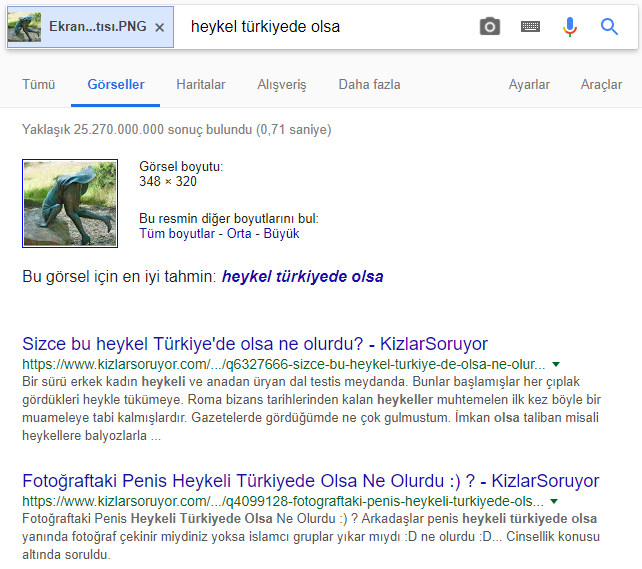Click best guess link heykel türkiyede olsa
Viewport: 642px width, 569px height.
tap(303, 276)
